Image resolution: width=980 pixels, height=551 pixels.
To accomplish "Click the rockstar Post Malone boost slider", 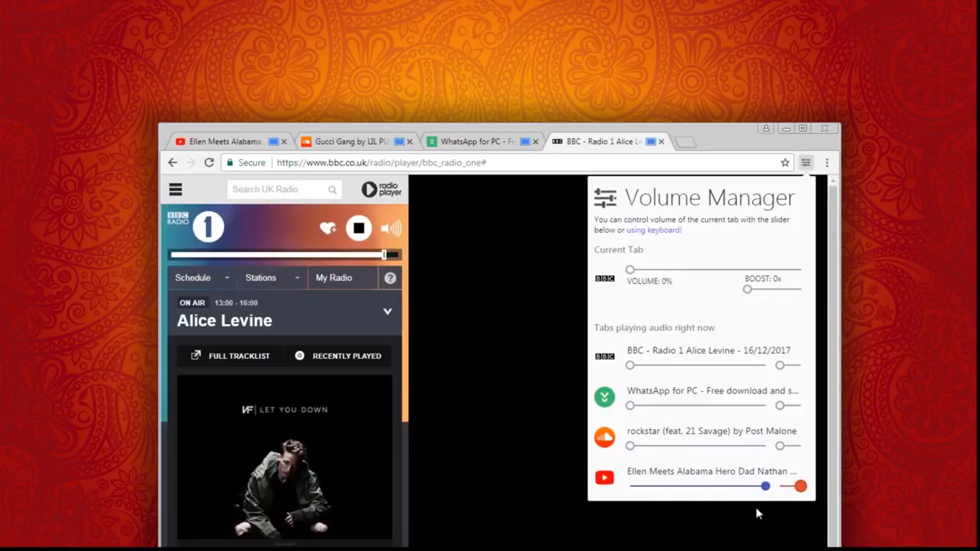I will pos(788,446).
